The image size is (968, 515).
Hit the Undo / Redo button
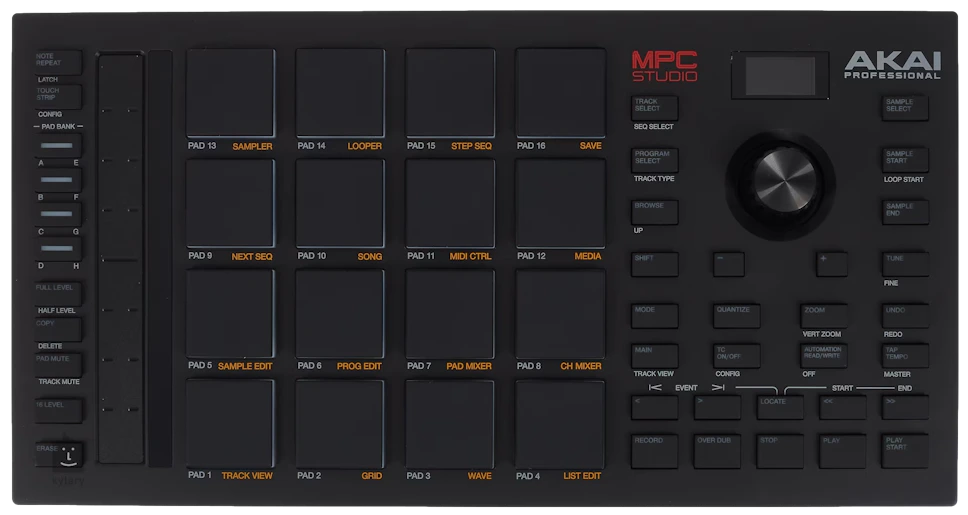(x=905, y=316)
